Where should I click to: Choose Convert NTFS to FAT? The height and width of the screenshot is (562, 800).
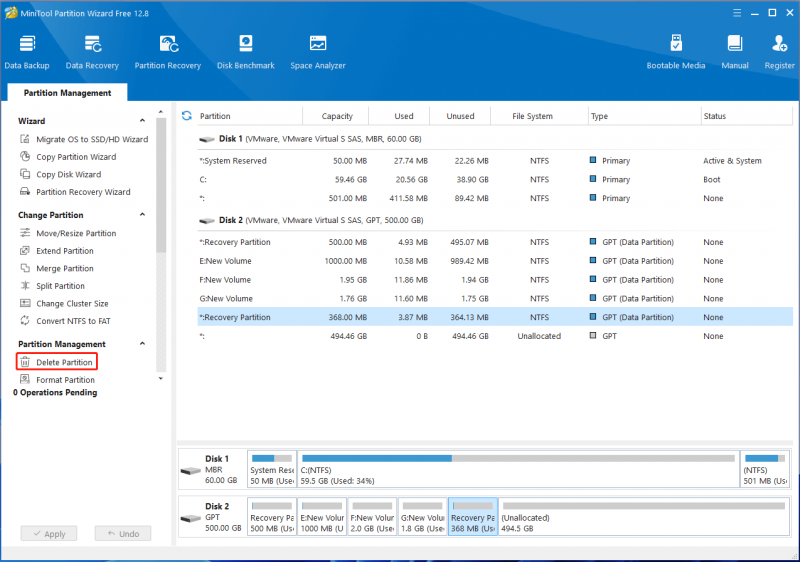[65, 321]
